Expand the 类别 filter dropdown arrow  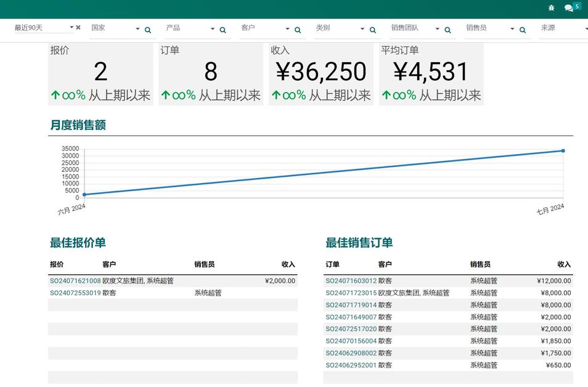tap(362, 28)
